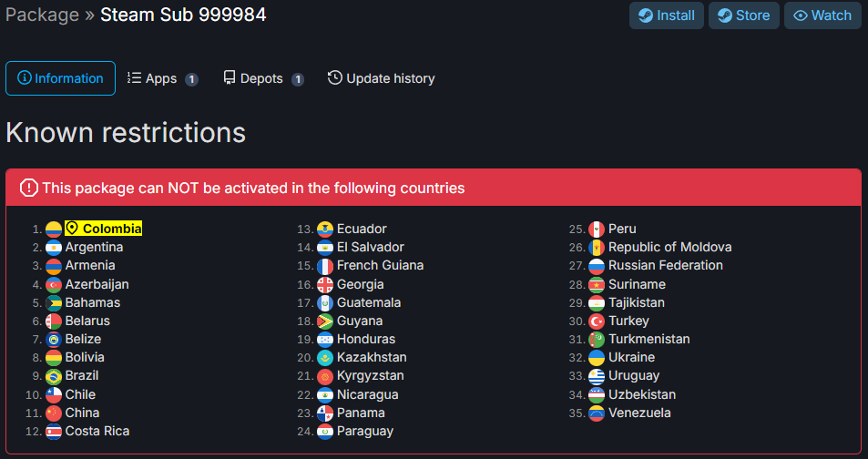Click the eye icon in Watch button
868x459 pixels.
click(801, 15)
